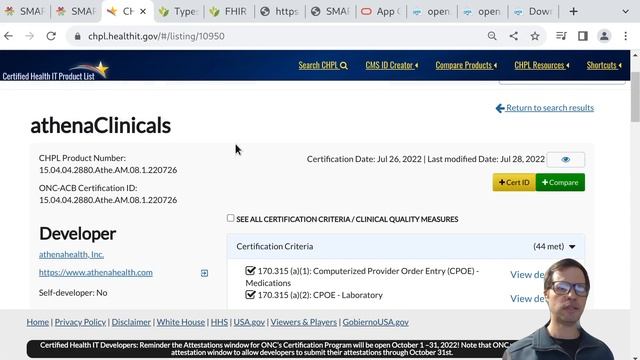This screenshot has height=360, width=640.
Task: Close the active CHPL tab
Action: (143, 11)
